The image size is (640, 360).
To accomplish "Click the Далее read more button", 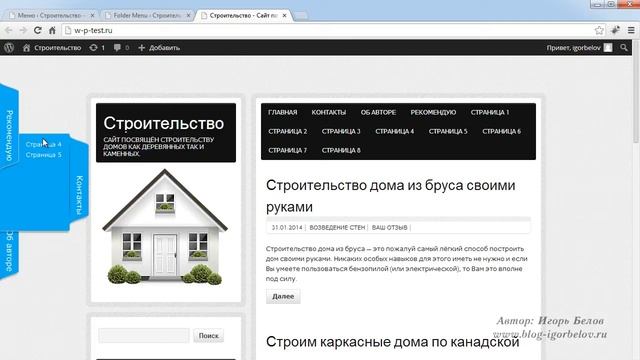I will click(283, 296).
